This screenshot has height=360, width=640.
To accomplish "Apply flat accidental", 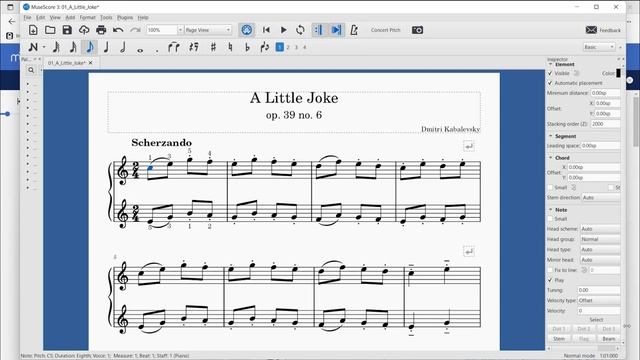I will click(247, 47).
